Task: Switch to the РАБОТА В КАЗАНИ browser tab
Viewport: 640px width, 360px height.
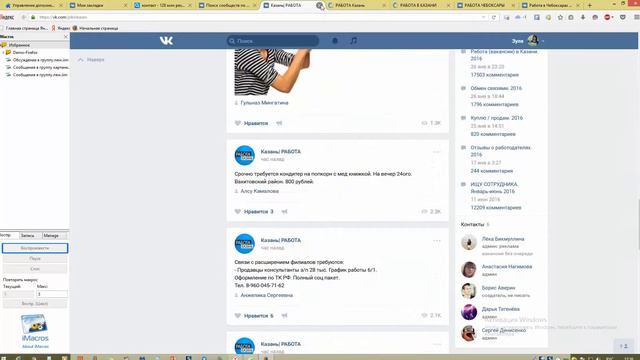Action: [420, 5]
